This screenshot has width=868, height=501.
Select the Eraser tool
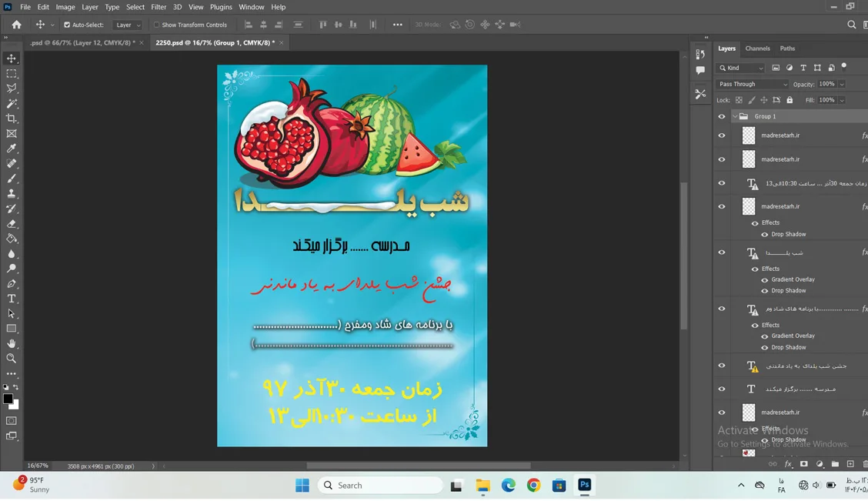(11, 224)
